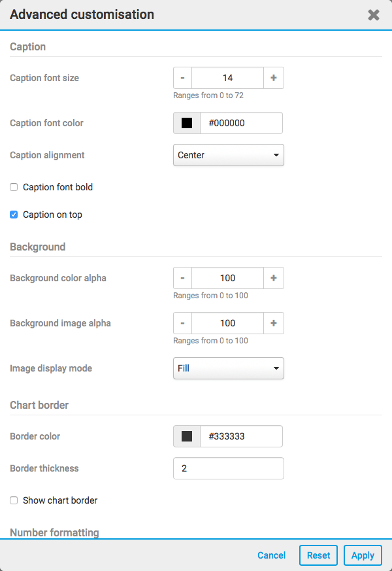
Task: Increase background image alpha value
Action: pyautogui.click(x=274, y=323)
